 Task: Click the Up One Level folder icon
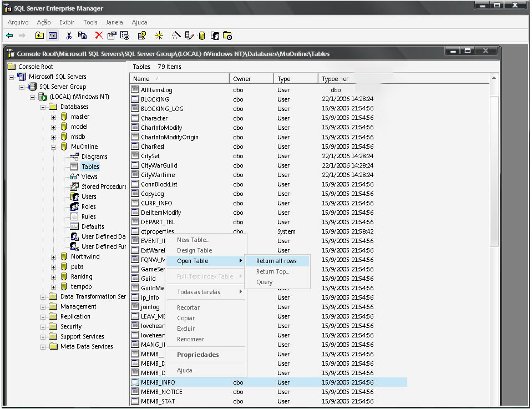39,36
